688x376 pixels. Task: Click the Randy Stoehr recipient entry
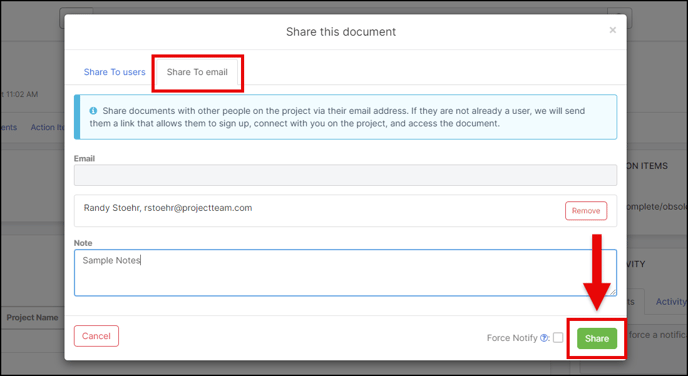tap(168, 208)
